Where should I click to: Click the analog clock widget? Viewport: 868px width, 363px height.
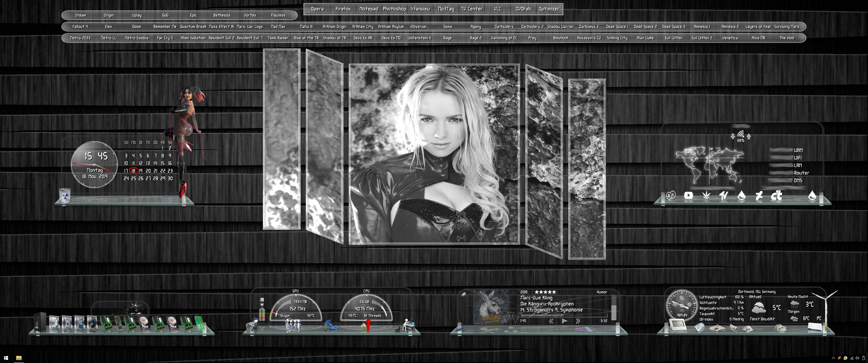(94, 164)
